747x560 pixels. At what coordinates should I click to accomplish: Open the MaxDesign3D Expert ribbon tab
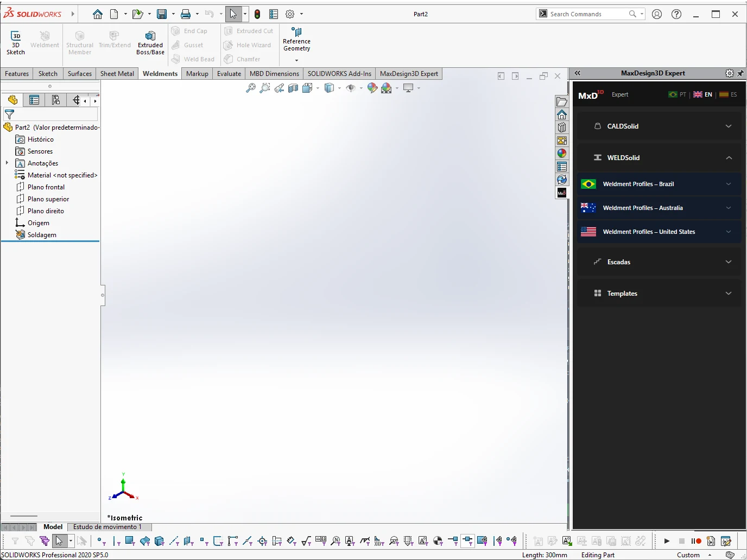point(409,74)
